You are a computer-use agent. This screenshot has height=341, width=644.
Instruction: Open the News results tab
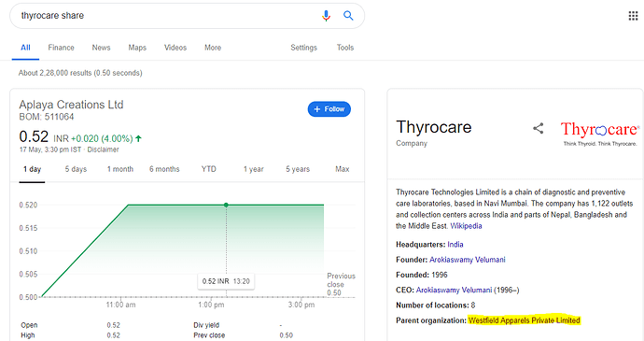click(x=101, y=48)
